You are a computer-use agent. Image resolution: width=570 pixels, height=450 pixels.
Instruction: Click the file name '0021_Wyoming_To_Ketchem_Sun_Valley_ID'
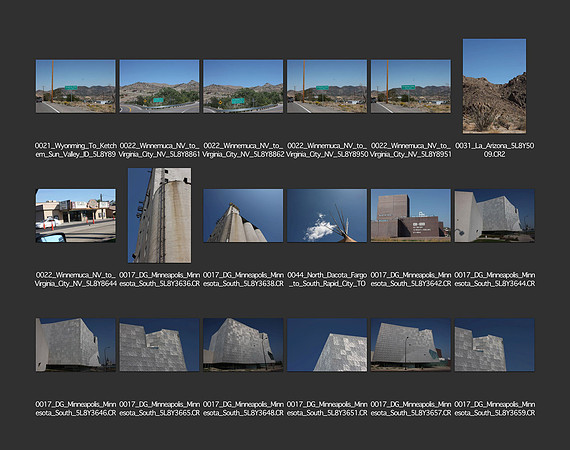pos(76,150)
